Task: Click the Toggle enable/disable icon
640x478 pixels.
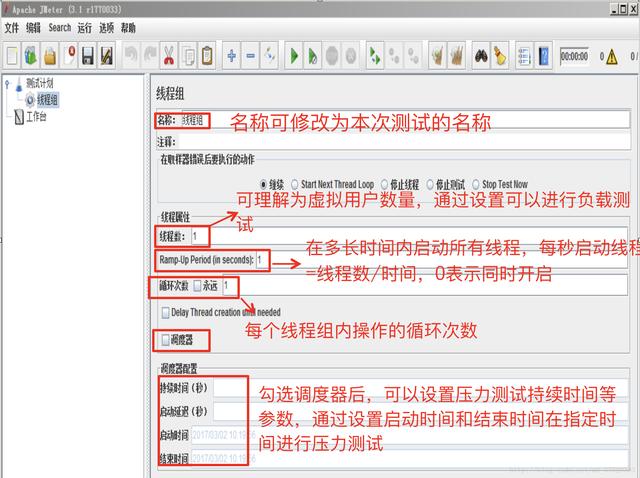Action: (270, 56)
